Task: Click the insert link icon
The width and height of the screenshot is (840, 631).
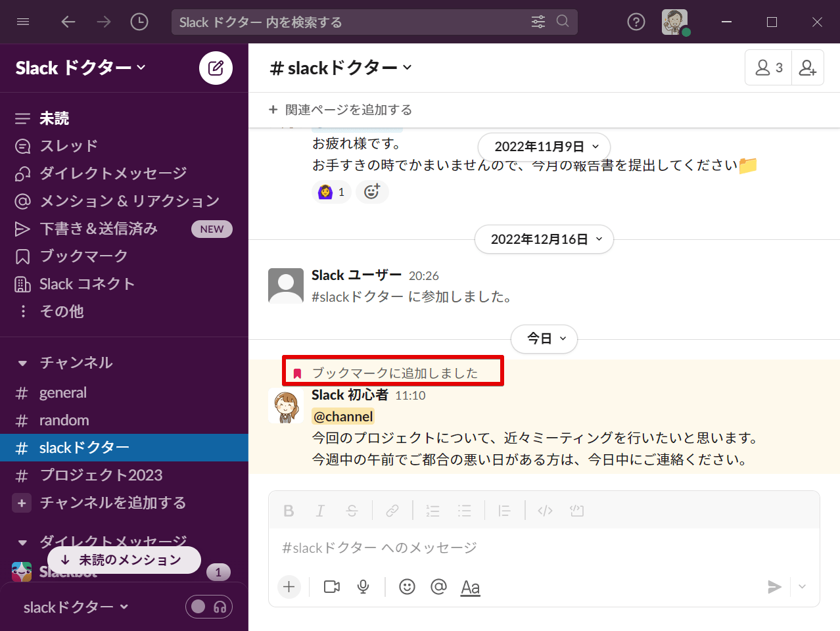Action: [x=392, y=511]
